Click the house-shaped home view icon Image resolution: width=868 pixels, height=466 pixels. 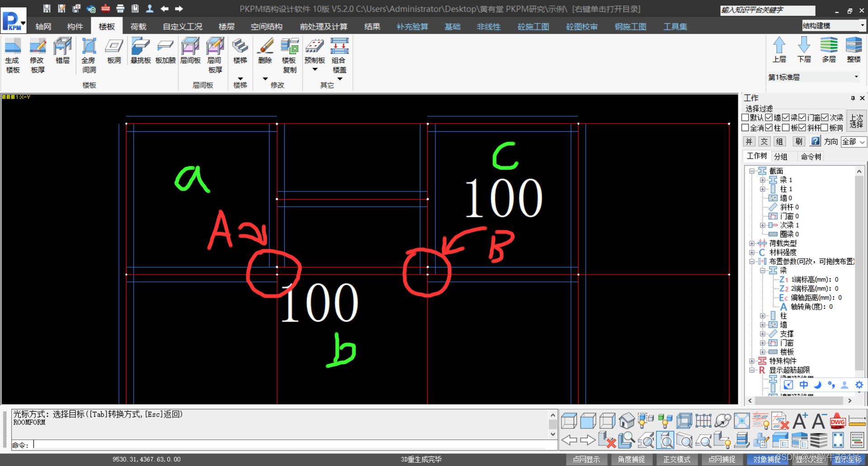(x=627, y=421)
